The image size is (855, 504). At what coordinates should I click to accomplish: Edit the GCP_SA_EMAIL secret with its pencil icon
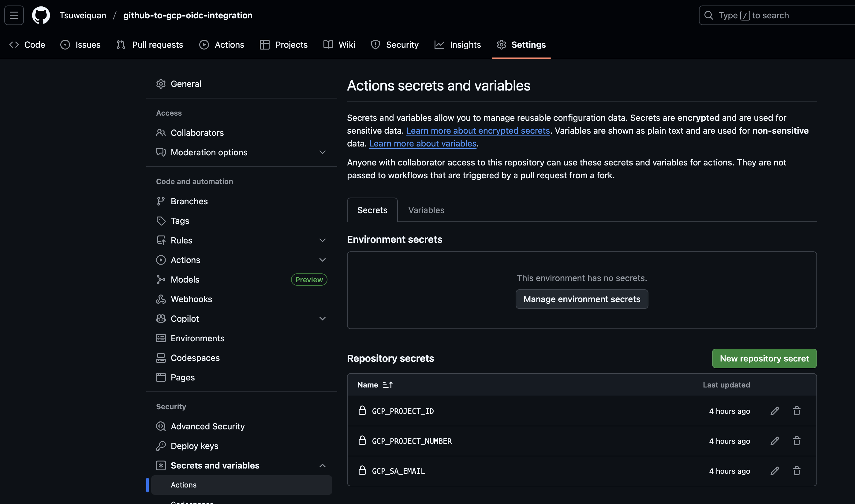click(x=775, y=471)
